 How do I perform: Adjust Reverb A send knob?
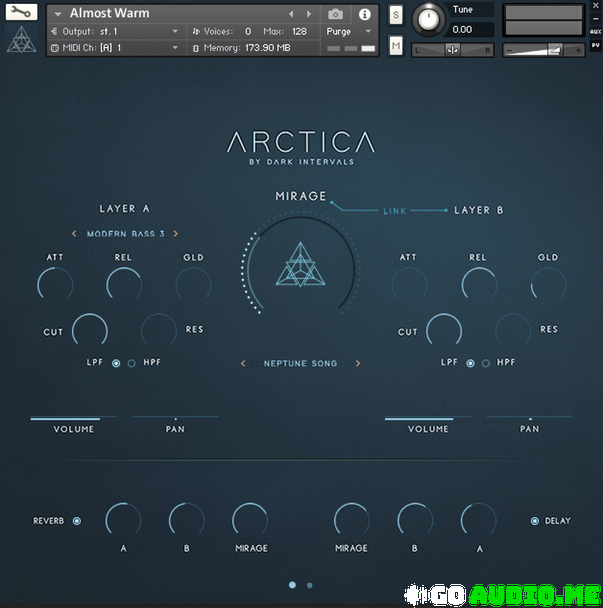[123, 520]
